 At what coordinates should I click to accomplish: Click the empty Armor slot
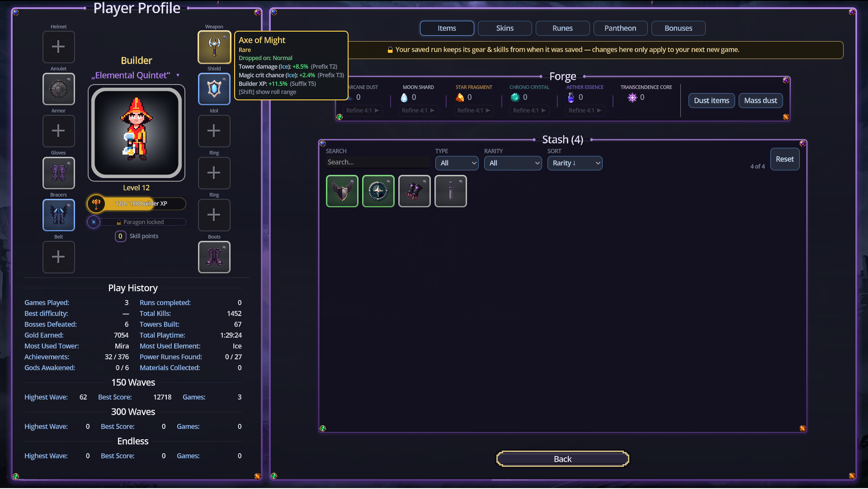[58, 131]
